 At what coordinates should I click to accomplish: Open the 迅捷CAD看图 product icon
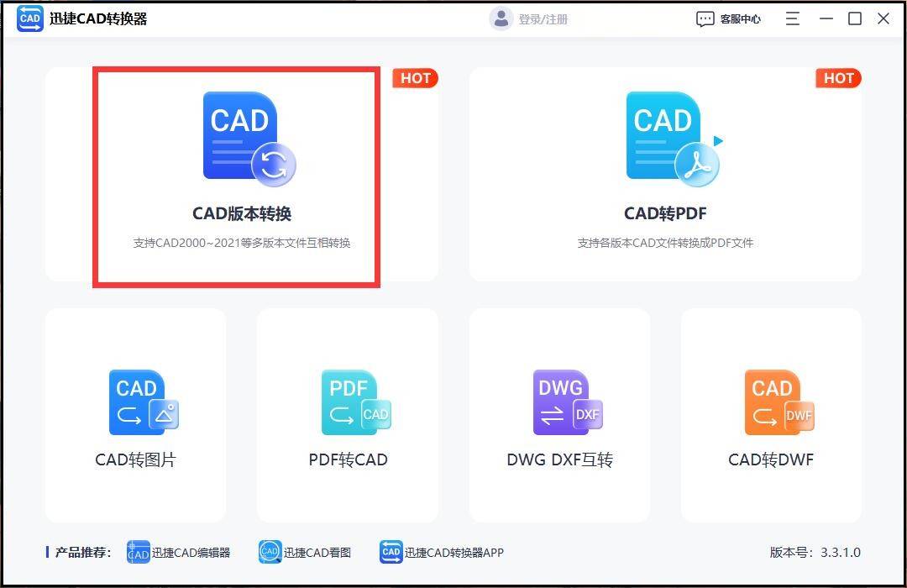(x=270, y=552)
